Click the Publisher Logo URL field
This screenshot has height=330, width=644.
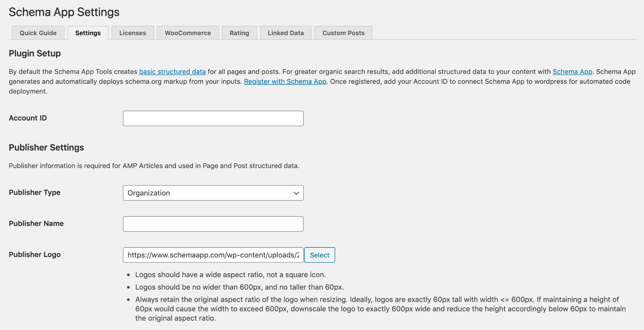click(213, 255)
